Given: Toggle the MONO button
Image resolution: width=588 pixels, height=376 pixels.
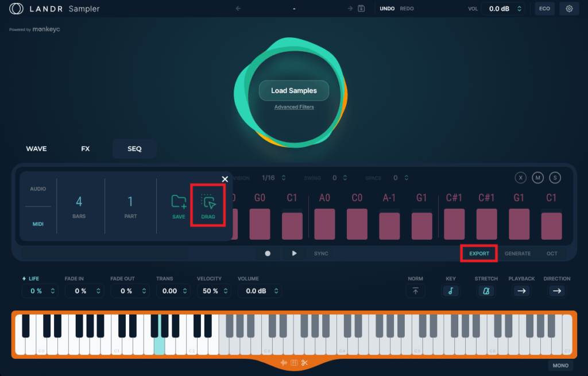Looking at the screenshot, I should [560, 365].
